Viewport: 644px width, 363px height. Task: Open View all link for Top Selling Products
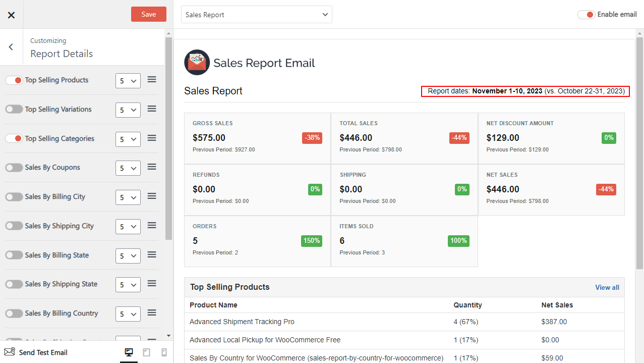point(607,287)
